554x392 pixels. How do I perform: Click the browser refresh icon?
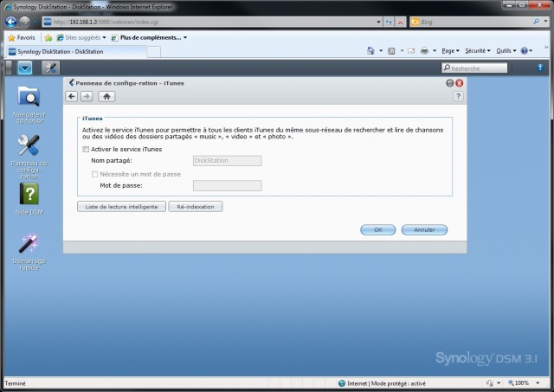[x=389, y=22]
